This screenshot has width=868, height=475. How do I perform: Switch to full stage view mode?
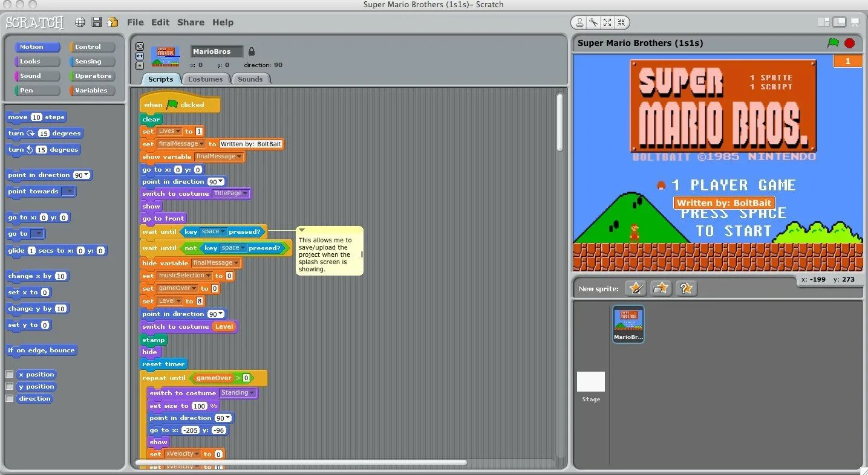[839, 22]
